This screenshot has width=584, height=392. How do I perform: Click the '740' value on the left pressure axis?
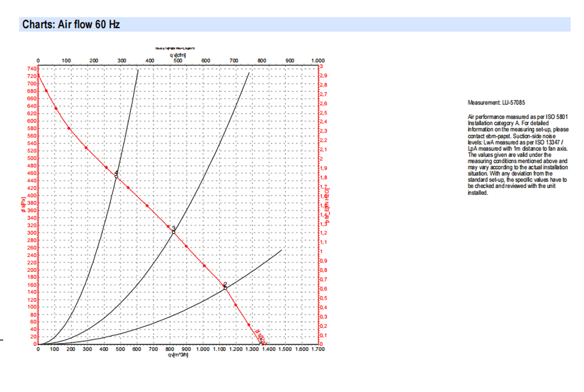coord(32,69)
